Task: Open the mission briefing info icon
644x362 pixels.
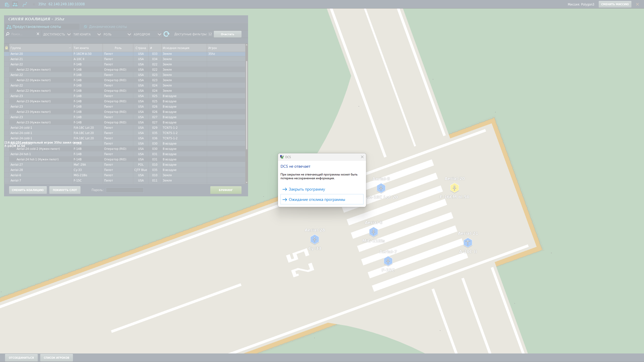Action: [7, 5]
